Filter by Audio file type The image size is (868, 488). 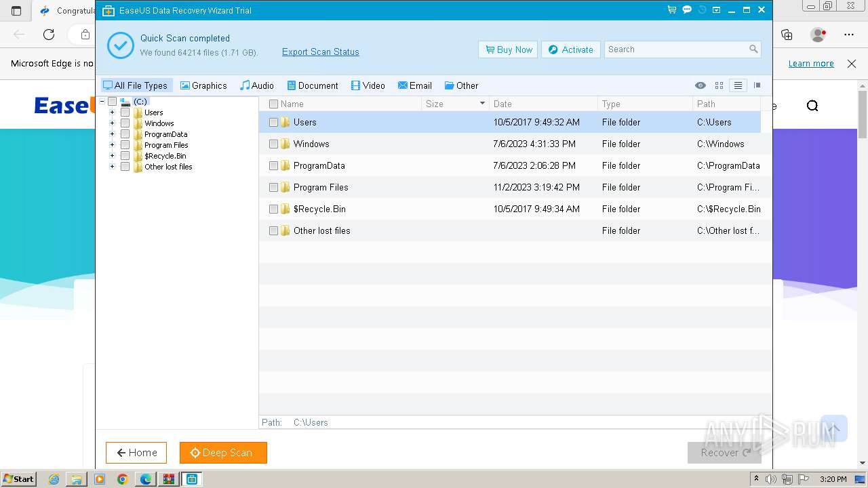click(257, 85)
